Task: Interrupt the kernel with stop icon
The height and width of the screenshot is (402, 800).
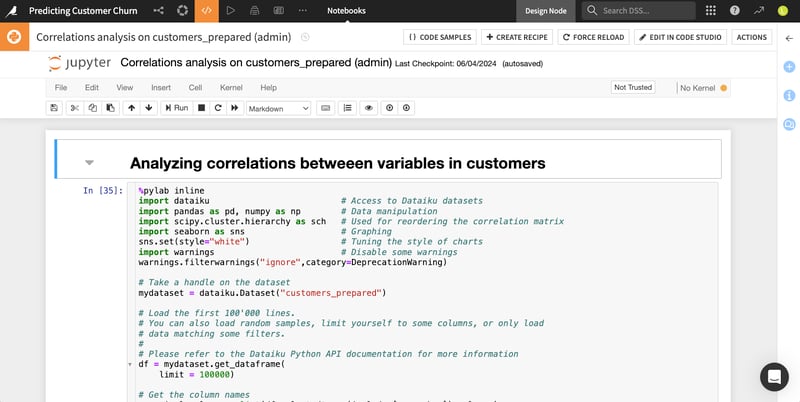Action: click(x=202, y=108)
